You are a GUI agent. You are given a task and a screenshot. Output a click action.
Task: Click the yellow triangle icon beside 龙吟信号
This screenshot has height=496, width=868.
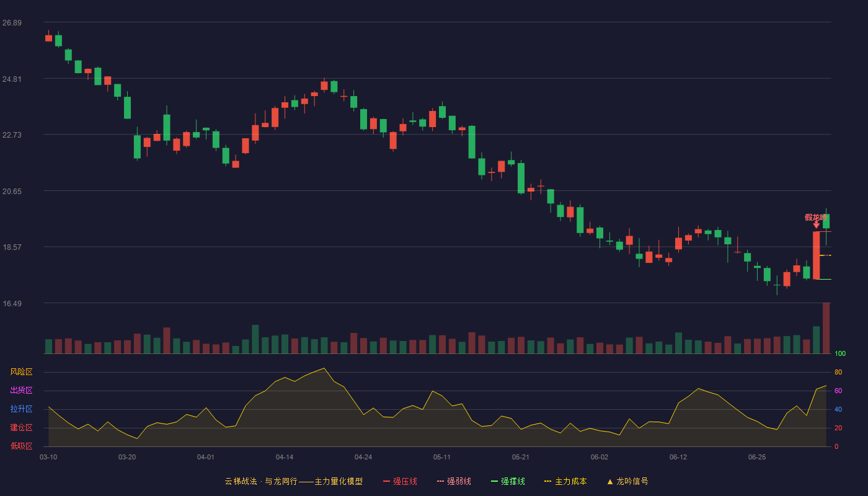coord(609,482)
